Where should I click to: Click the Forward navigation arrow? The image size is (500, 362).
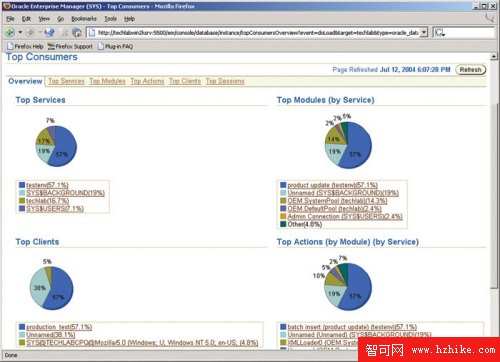30,32
